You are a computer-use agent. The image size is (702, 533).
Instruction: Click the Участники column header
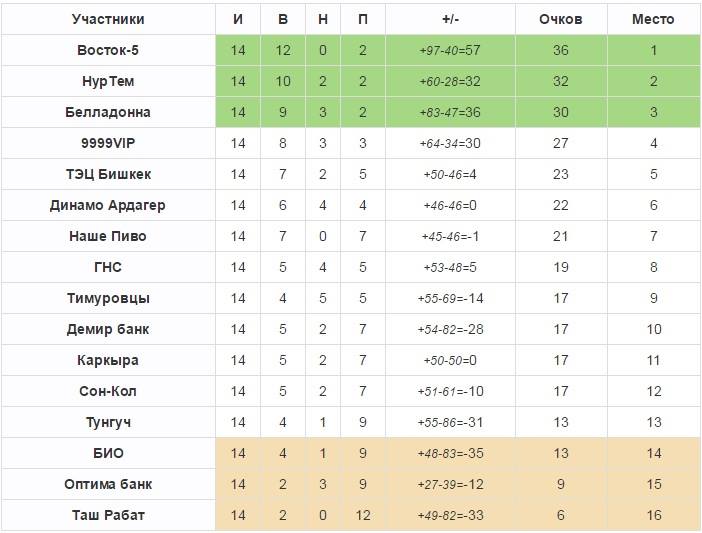tap(108, 19)
